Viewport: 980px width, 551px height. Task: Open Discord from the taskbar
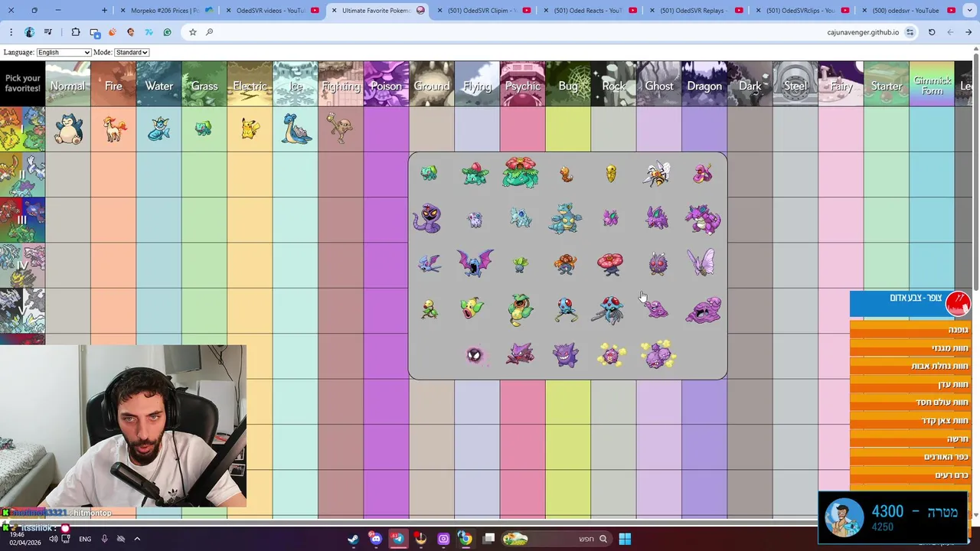(x=375, y=539)
